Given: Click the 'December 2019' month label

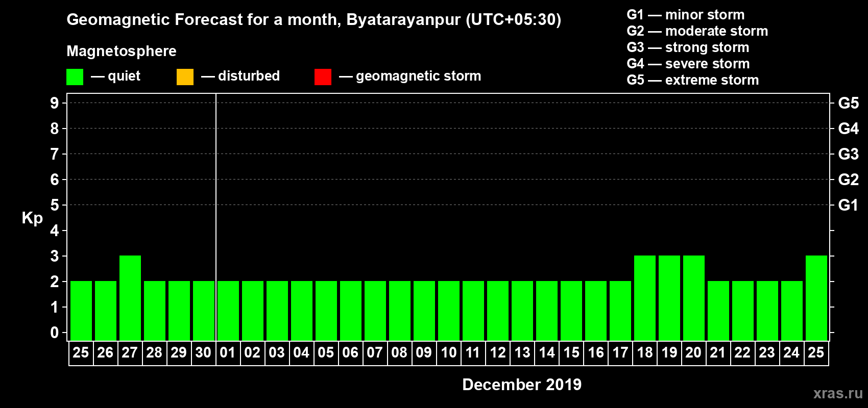Looking at the screenshot, I should pos(522,385).
